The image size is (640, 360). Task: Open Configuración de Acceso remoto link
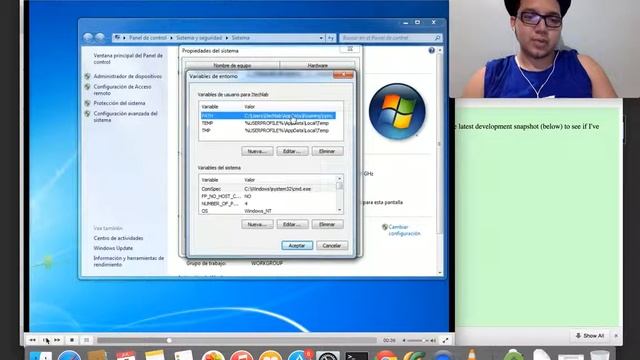pyautogui.click(x=122, y=90)
